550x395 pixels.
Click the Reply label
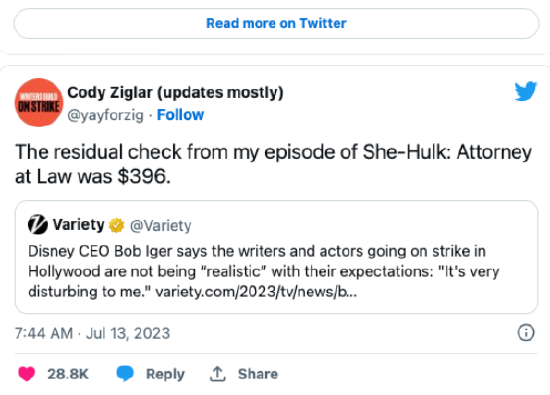[165, 374]
